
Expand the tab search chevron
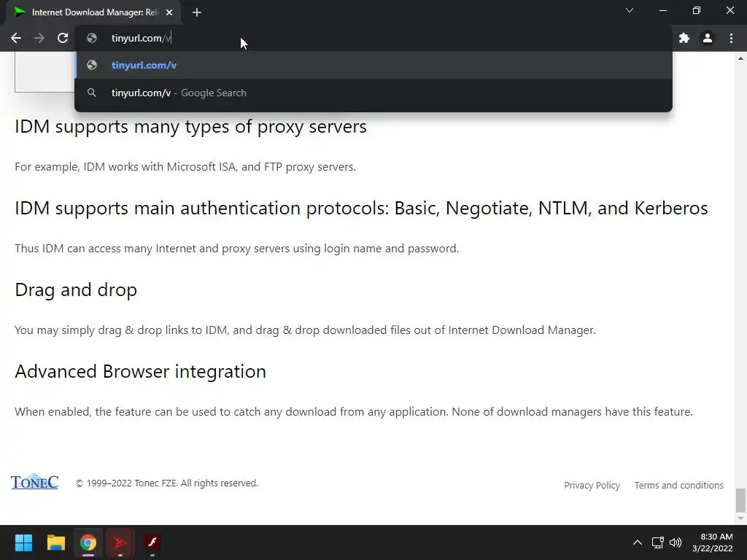click(x=630, y=10)
